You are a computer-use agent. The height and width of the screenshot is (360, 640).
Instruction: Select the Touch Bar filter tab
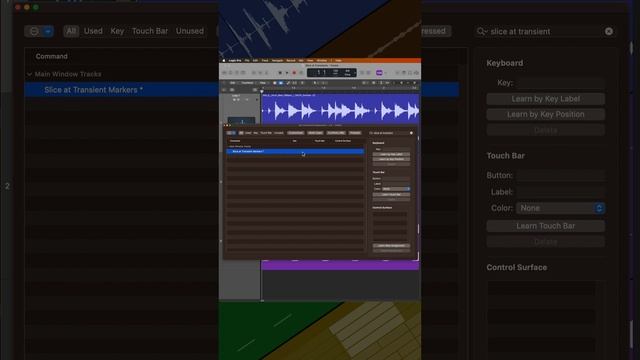pos(150,31)
